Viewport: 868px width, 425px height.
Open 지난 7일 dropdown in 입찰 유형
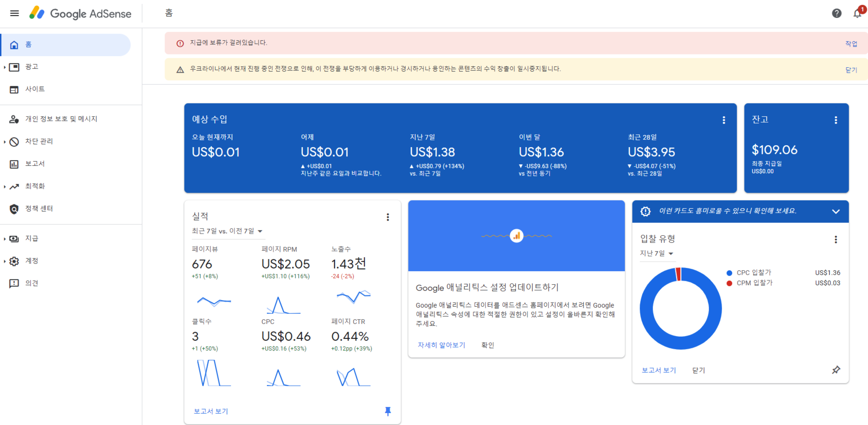pyautogui.click(x=656, y=253)
